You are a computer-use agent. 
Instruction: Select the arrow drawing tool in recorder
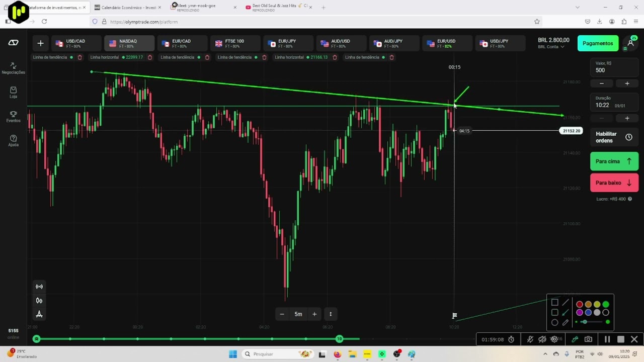coord(566,313)
